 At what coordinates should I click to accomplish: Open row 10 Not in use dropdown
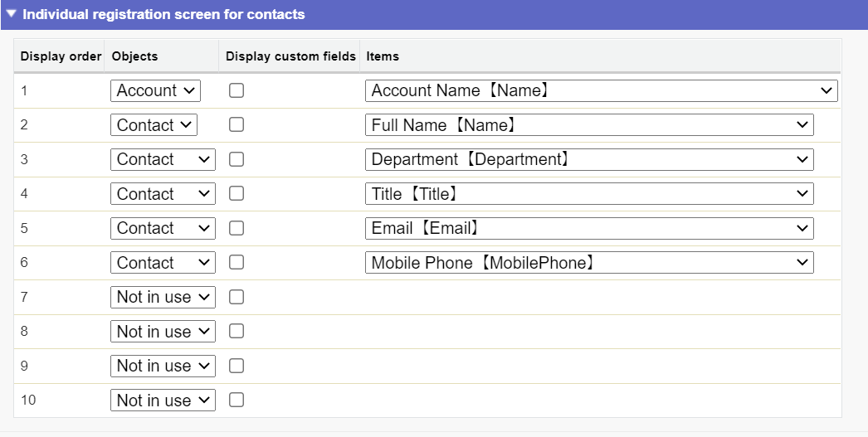point(163,401)
